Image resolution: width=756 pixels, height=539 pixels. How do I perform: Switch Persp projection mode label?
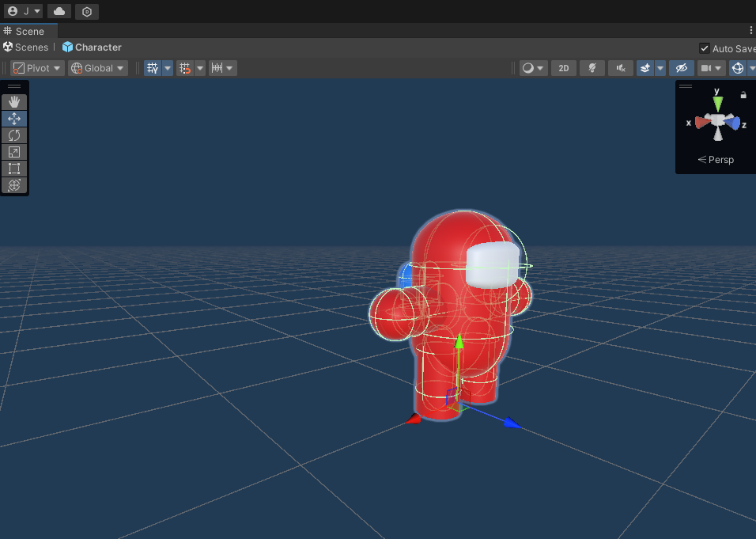[x=716, y=160]
